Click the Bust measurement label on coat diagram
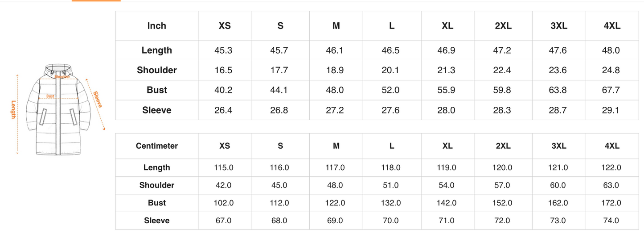The width and height of the screenshot is (644, 238). coord(50,96)
